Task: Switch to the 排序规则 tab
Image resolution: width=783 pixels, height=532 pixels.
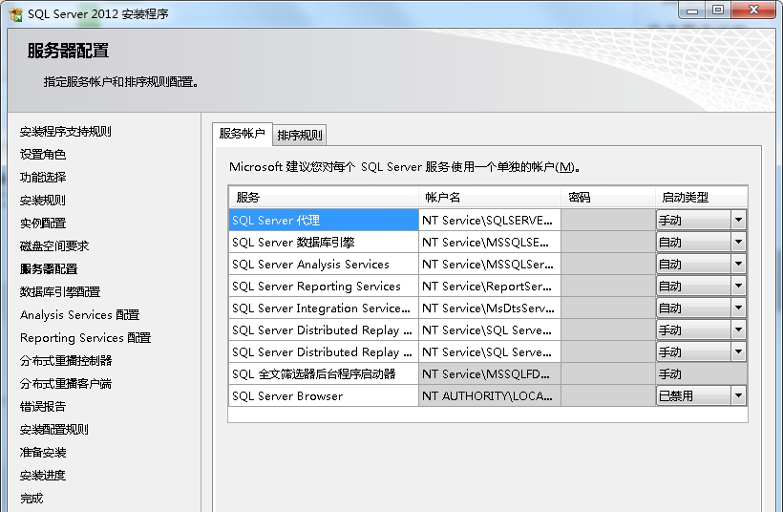Action: pyautogui.click(x=300, y=135)
